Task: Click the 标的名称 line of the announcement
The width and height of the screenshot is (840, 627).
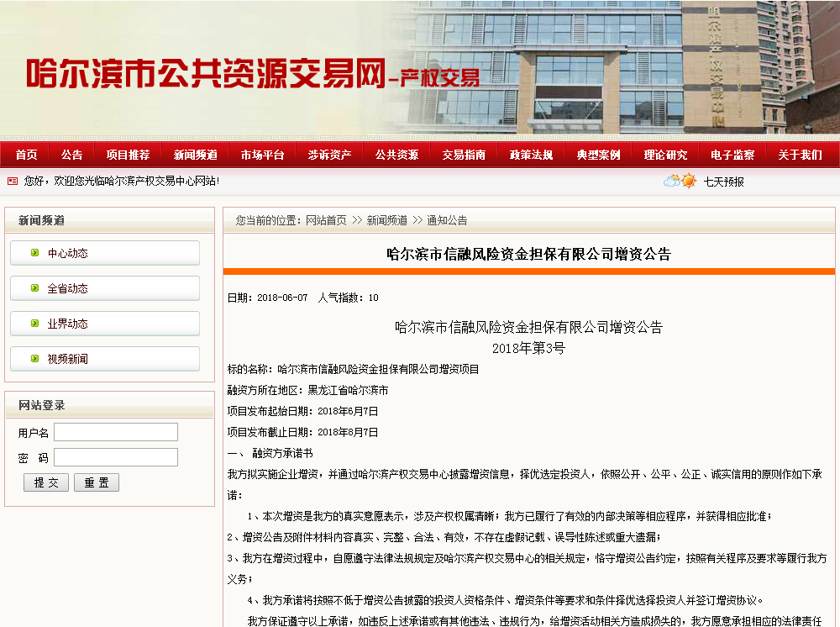Action: pyautogui.click(x=353, y=369)
